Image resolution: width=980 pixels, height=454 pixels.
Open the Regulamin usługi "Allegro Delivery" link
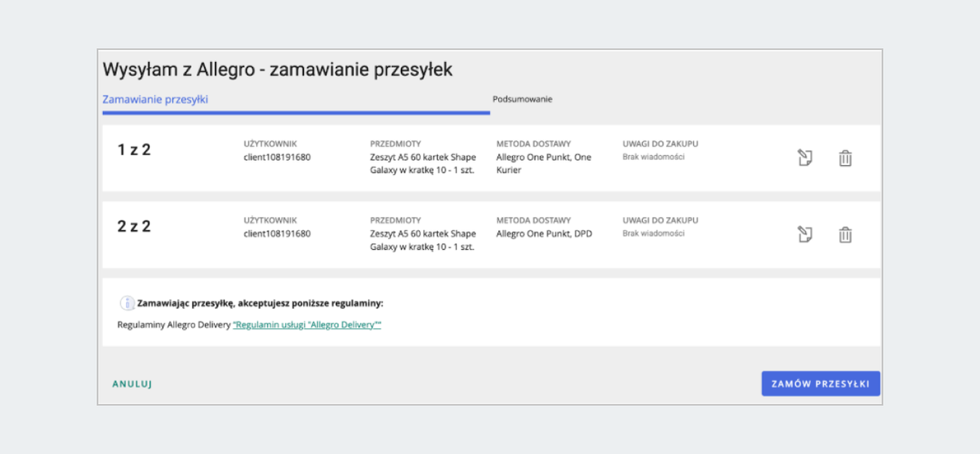click(307, 325)
